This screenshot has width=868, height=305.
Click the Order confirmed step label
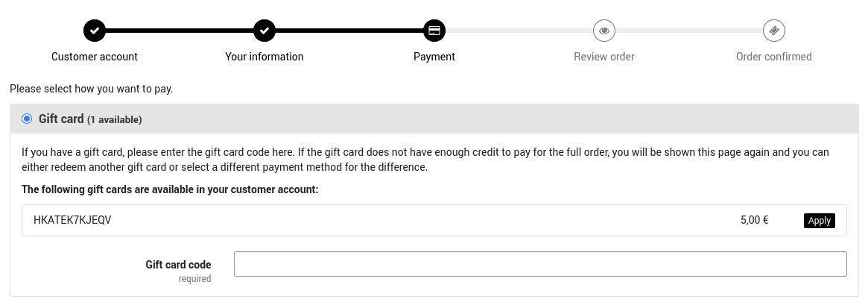pyautogui.click(x=774, y=57)
